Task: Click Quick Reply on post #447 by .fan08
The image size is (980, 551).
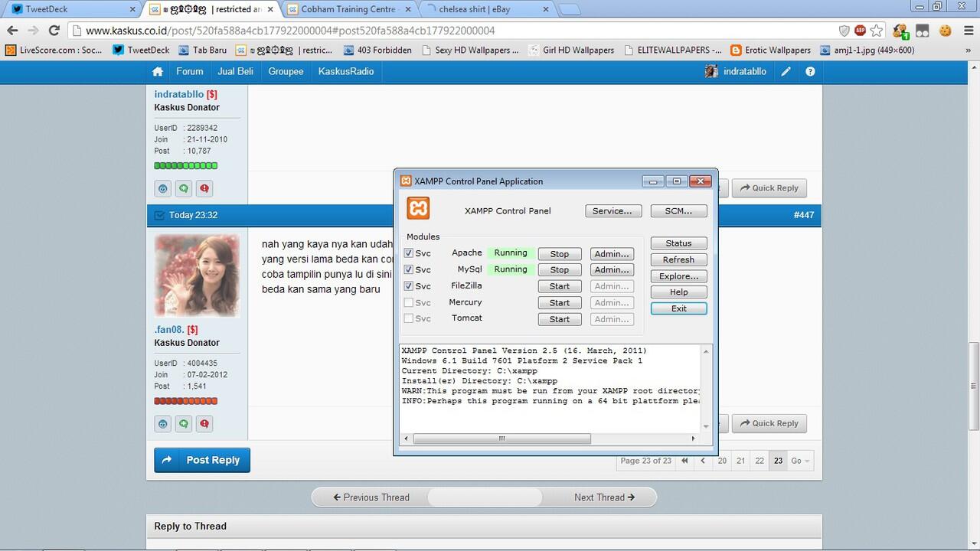Action: point(769,424)
